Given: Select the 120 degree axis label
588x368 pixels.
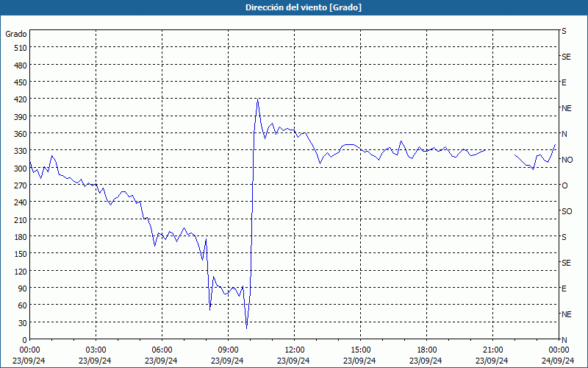Looking at the screenshot, I should (21, 271).
